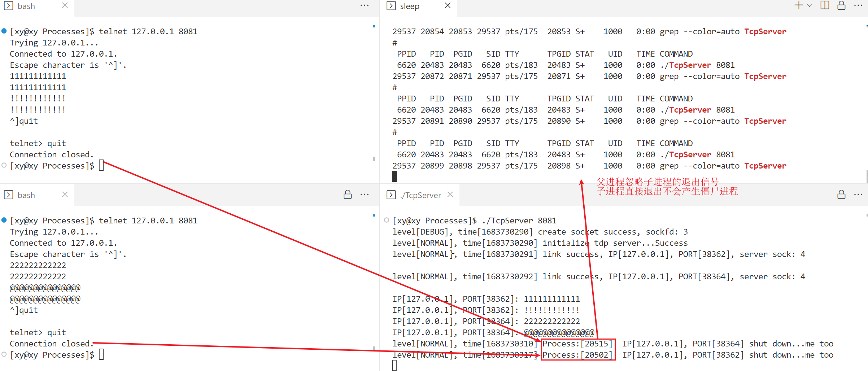Select the sleep terminal tab
This screenshot has height=371, width=868.
point(409,6)
